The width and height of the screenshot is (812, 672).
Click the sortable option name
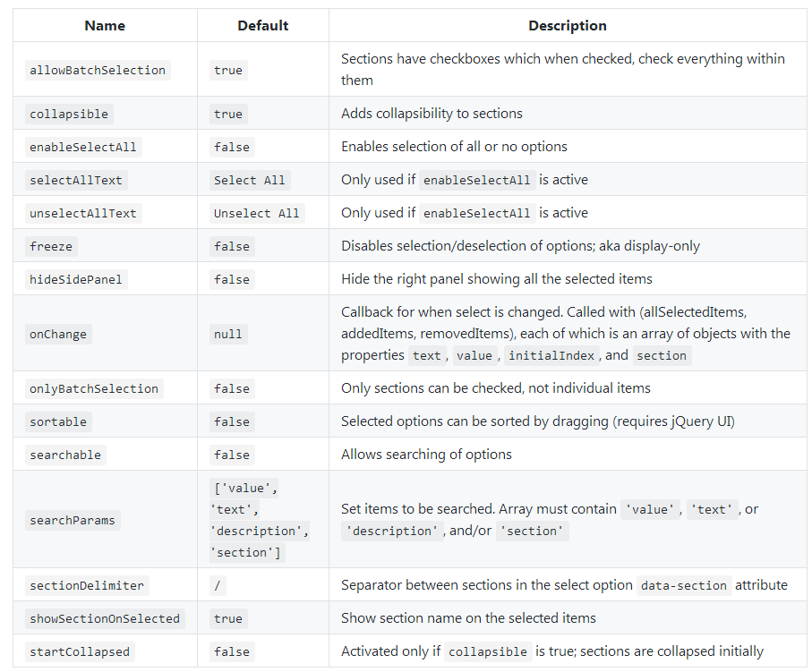[x=58, y=421]
